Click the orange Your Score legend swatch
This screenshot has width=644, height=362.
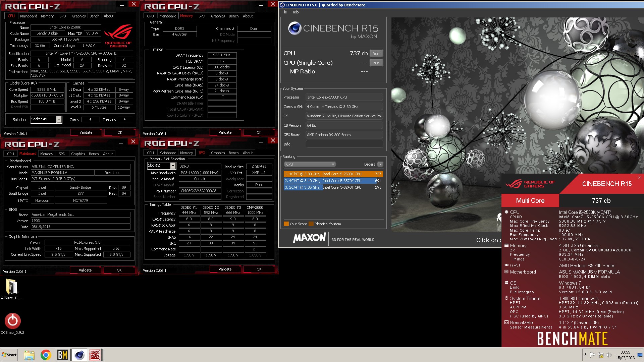pyautogui.click(x=286, y=224)
